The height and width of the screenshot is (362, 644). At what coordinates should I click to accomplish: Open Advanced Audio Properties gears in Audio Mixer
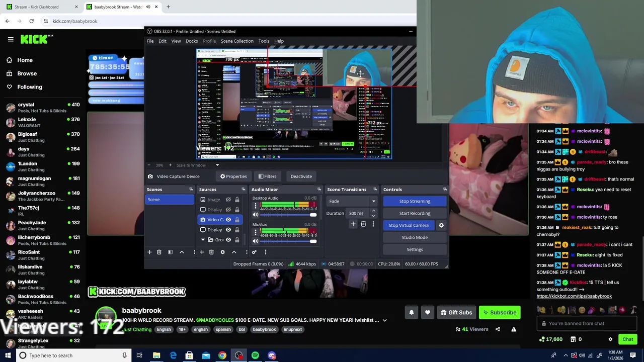click(x=254, y=252)
